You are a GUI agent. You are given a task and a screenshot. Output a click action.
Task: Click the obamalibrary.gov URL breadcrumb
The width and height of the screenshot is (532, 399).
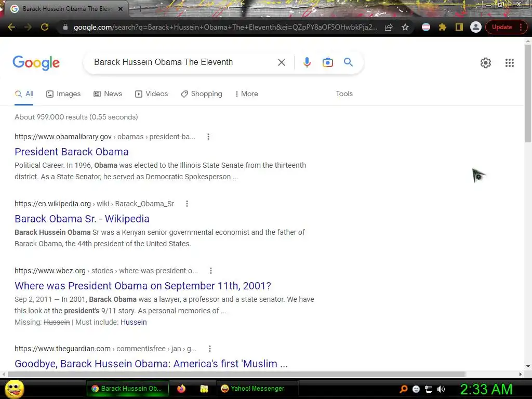[105, 137]
